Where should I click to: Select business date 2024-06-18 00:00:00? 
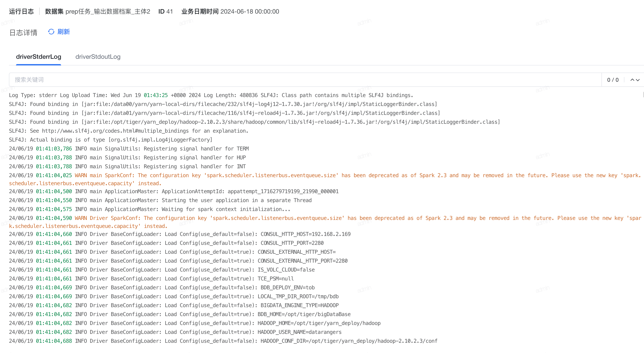coord(250,12)
